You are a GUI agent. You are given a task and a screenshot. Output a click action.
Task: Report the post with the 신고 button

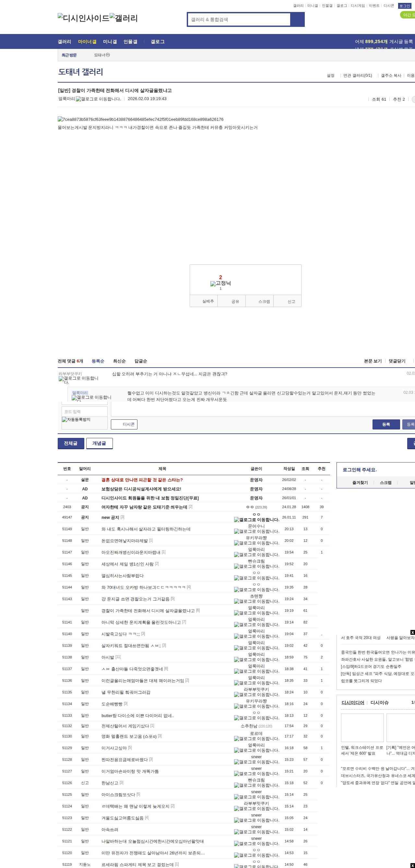tap(288, 301)
